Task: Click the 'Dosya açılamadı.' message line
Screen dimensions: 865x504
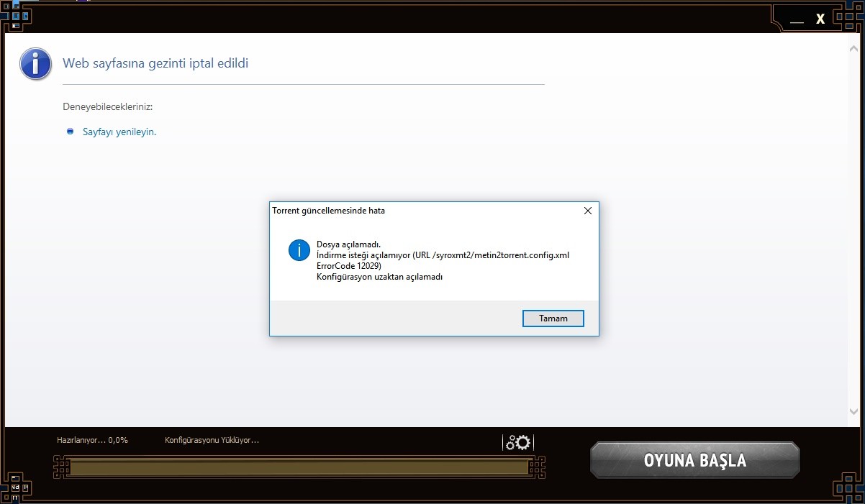Action: (x=348, y=244)
